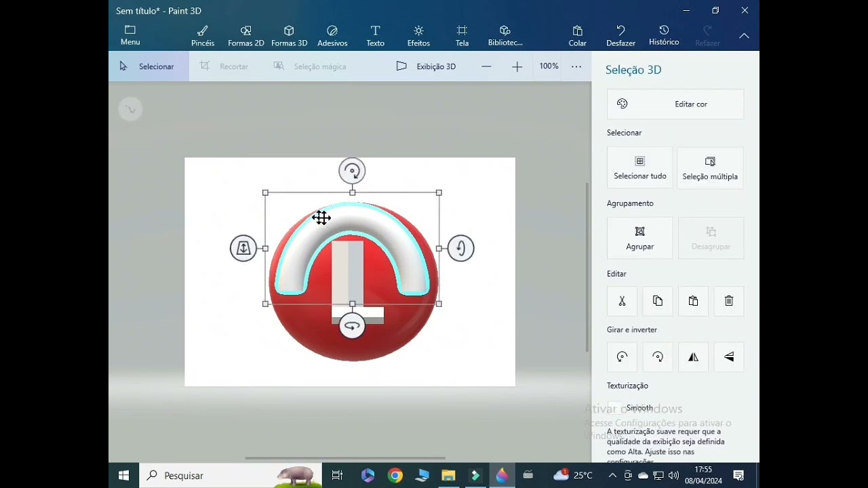The height and width of the screenshot is (488, 868).
Task: Open Task View on taskbar
Action: (x=337, y=475)
